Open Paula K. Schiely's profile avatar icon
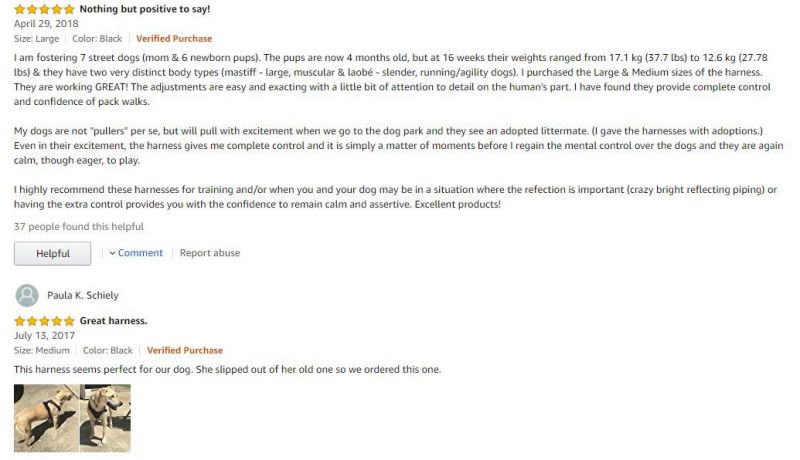 [27, 295]
